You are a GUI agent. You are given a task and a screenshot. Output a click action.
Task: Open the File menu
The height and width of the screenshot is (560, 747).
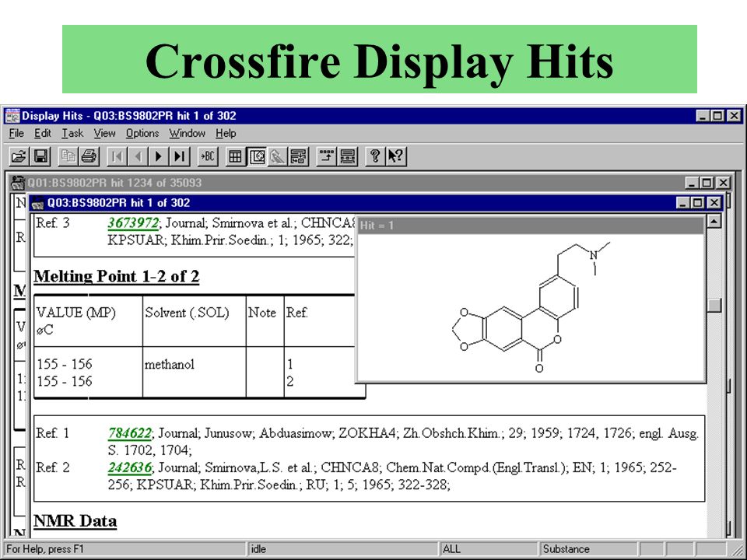point(16,133)
